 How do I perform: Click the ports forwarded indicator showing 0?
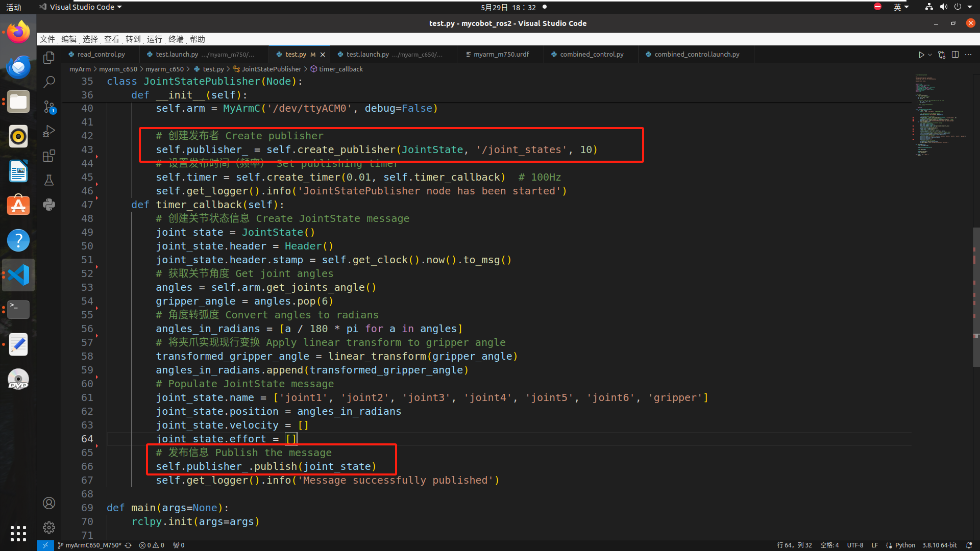coord(179,545)
